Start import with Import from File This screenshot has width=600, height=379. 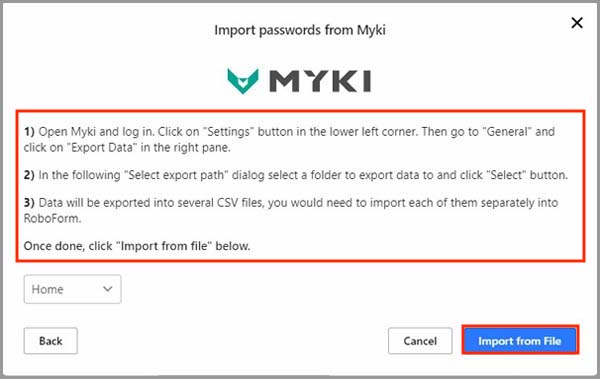[x=520, y=341]
